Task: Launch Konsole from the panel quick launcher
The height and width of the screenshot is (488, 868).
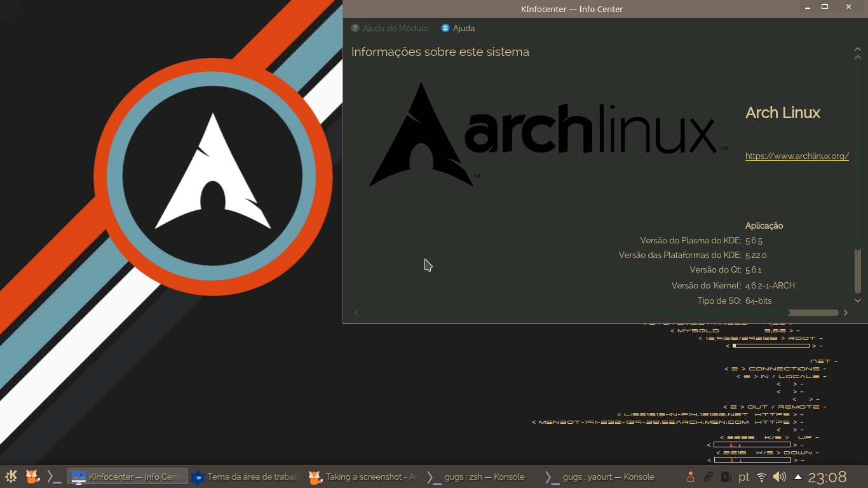Action: [54, 477]
